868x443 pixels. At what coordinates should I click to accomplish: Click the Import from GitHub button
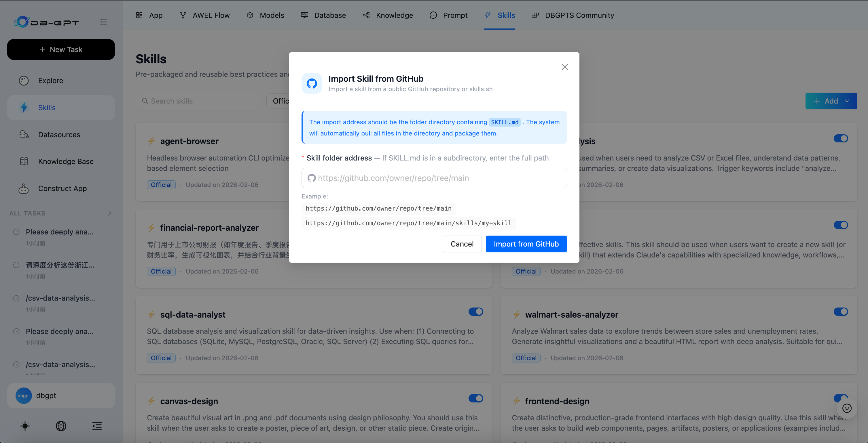526,244
